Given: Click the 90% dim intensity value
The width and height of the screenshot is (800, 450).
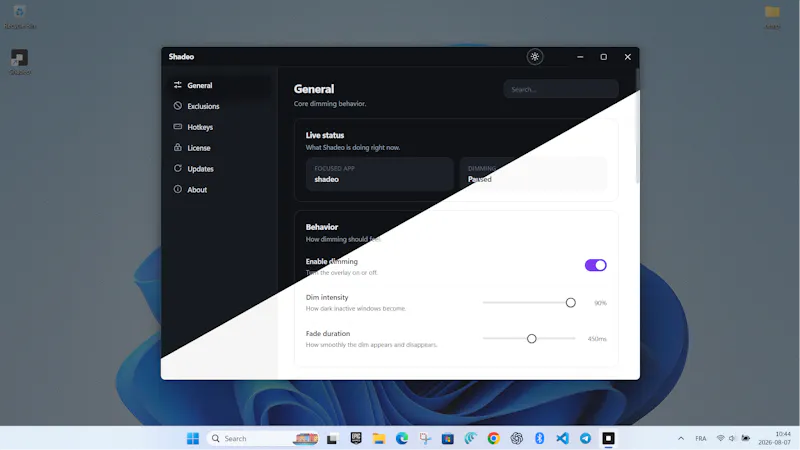Looking at the screenshot, I should 600,303.
